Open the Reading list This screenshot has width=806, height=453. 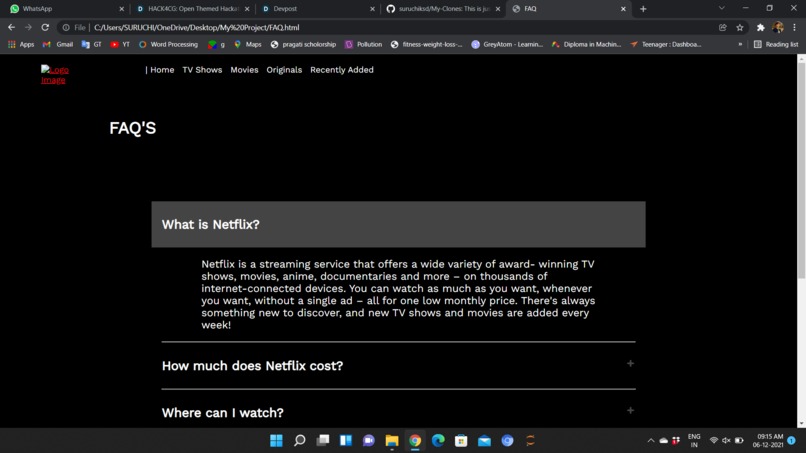click(x=776, y=44)
